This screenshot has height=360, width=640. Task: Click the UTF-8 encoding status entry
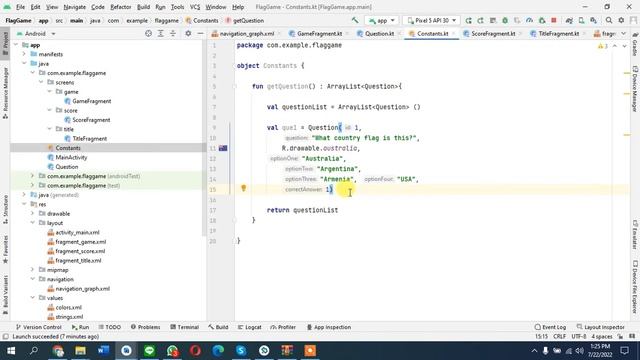tap(579, 336)
